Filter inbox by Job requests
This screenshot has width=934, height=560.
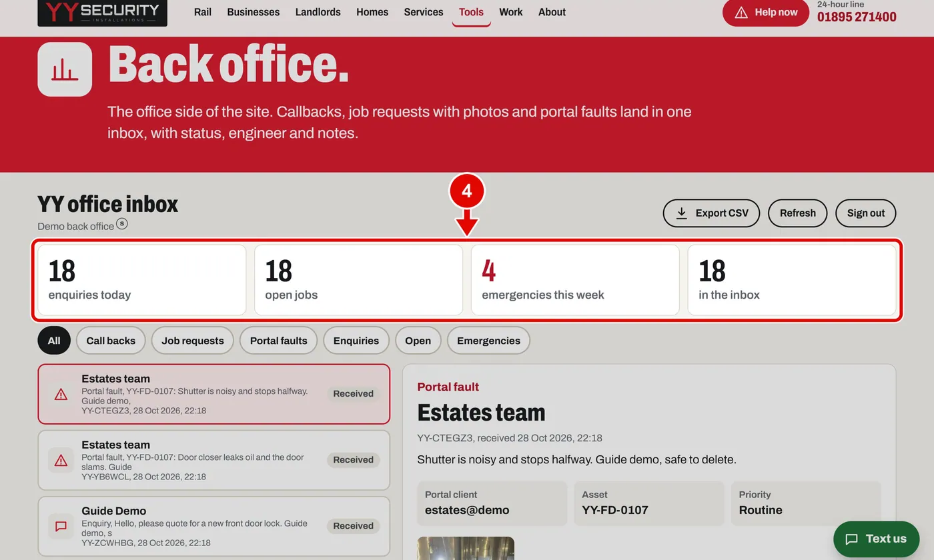click(193, 341)
